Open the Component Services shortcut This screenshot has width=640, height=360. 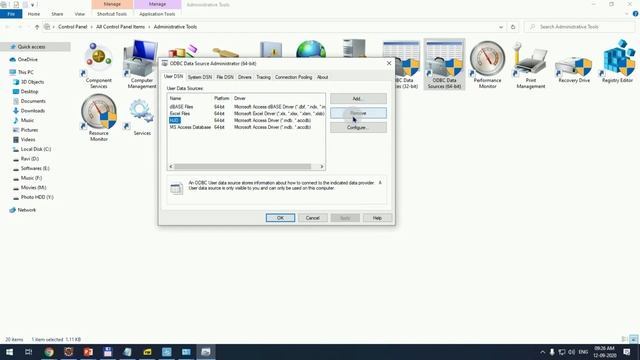[x=98, y=64]
